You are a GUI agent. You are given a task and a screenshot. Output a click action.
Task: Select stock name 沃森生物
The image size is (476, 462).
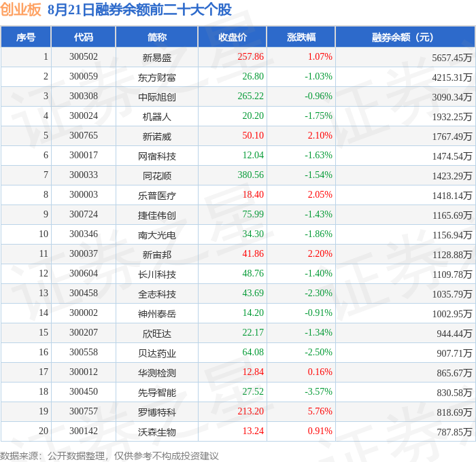157,432
